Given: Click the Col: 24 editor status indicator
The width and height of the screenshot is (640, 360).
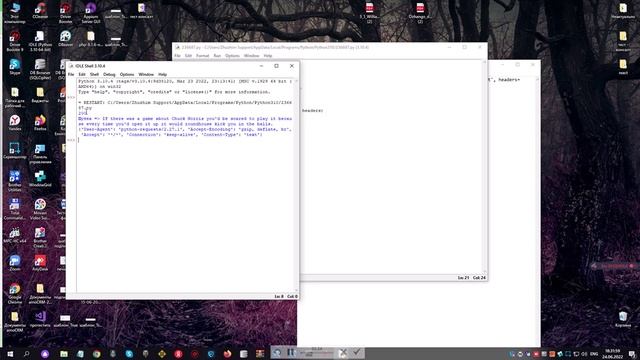Looking at the screenshot, I should pyautogui.click(x=479, y=278).
